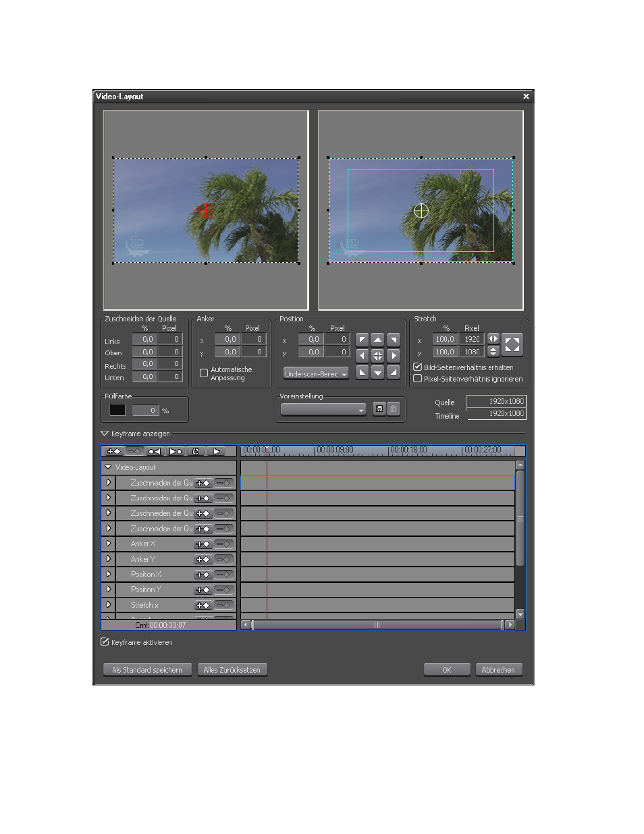The height and width of the screenshot is (834, 644).
Task: Fit stretch to height icon
Action: [x=493, y=351]
